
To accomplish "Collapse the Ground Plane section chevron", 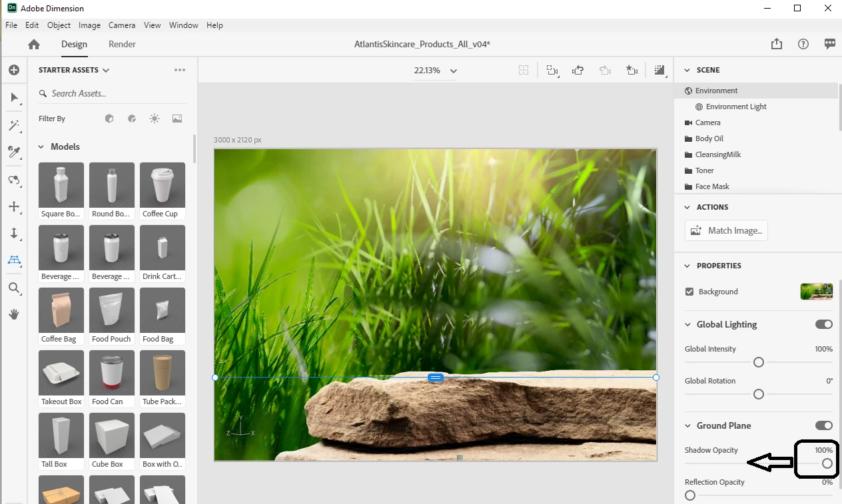I will (x=687, y=425).
